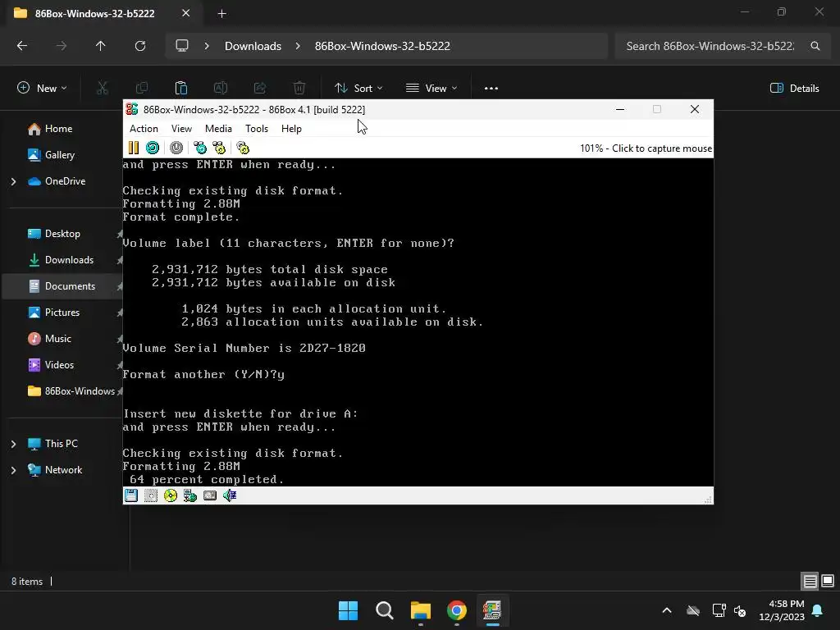This screenshot has width=840, height=630.
Task: Switch to large thumbnails view layout
Action: [x=828, y=581]
